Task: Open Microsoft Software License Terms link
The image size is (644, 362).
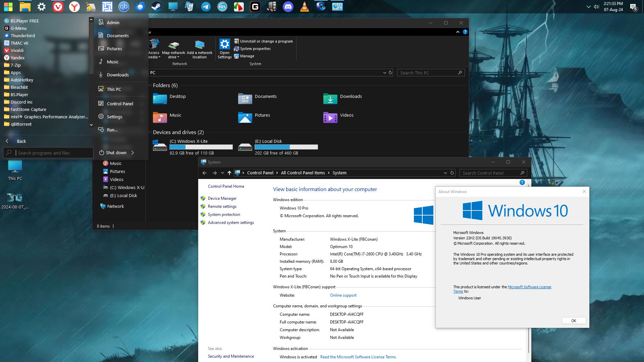Action: coord(529,287)
